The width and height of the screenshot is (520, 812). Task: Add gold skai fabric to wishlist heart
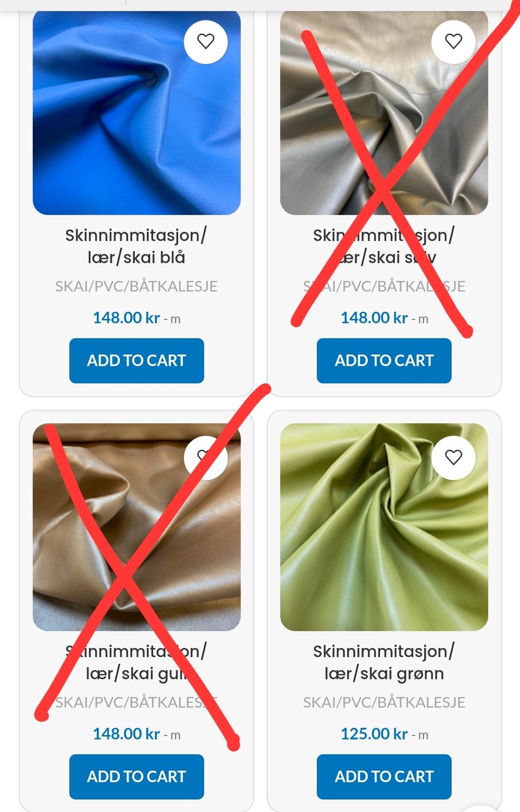[206, 457]
